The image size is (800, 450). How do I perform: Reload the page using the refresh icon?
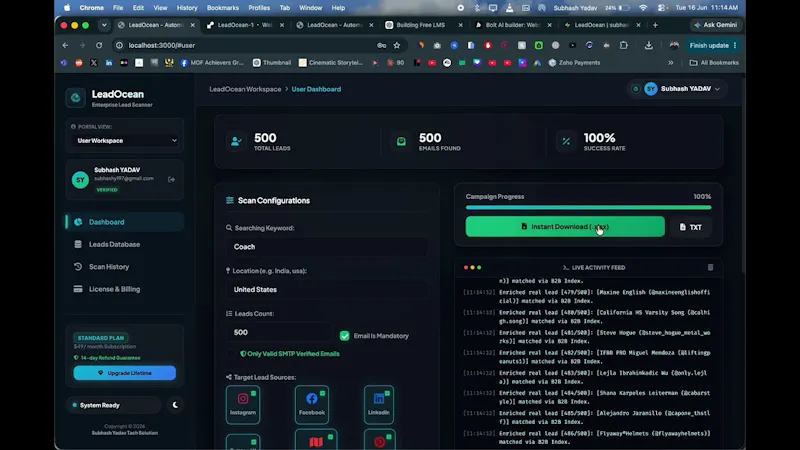coord(99,45)
